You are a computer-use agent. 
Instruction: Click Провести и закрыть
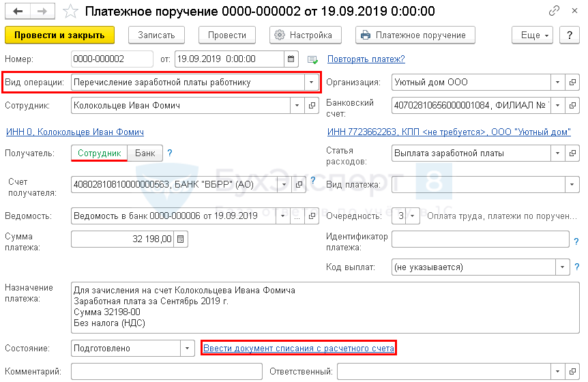(x=59, y=35)
